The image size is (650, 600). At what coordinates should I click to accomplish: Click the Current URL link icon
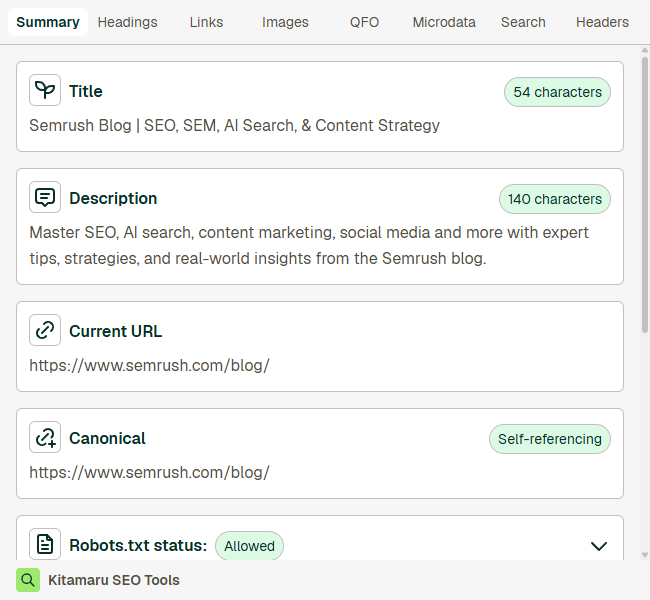pyautogui.click(x=45, y=330)
